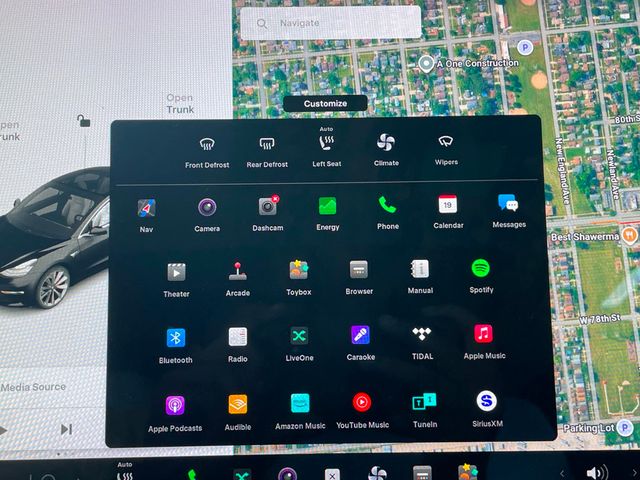Viewport: 640px width, 480px height.
Task: Launch the Dashcam app
Action: point(267,207)
